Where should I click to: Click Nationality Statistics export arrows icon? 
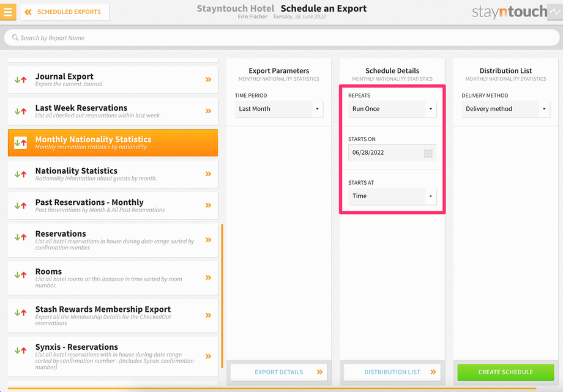click(20, 174)
